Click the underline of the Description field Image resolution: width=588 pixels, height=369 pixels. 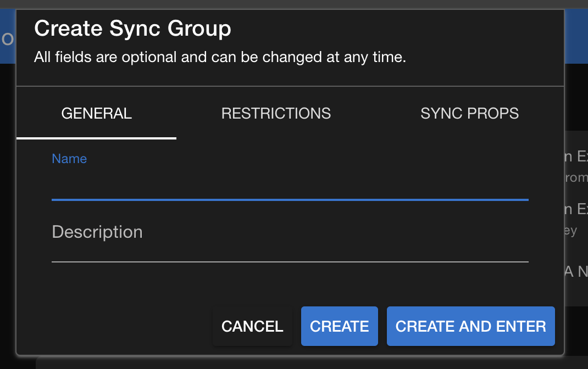(x=290, y=261)
